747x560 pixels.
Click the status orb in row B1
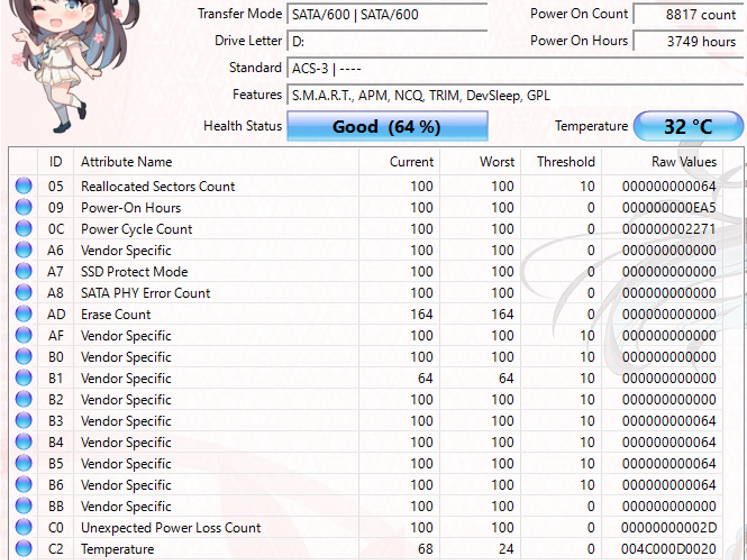pos(24,378)
